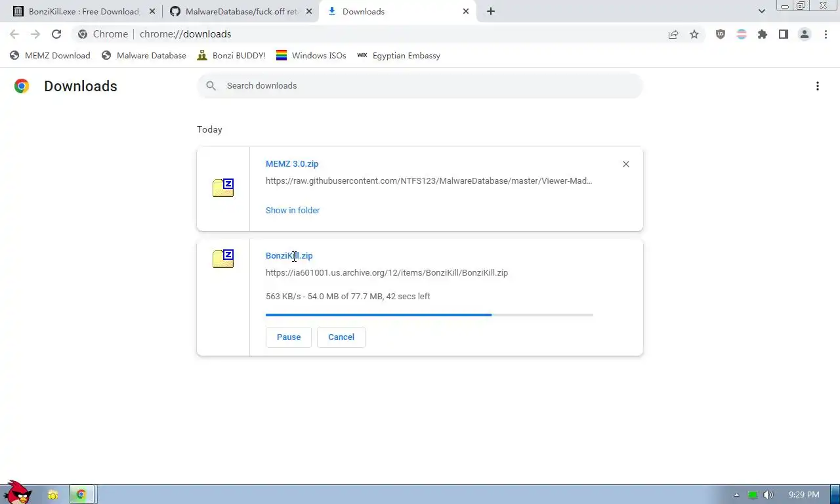Screen dimensions: 840x504
Task: Open the Downloads page more actions menu
Action: tap(818, 86)
